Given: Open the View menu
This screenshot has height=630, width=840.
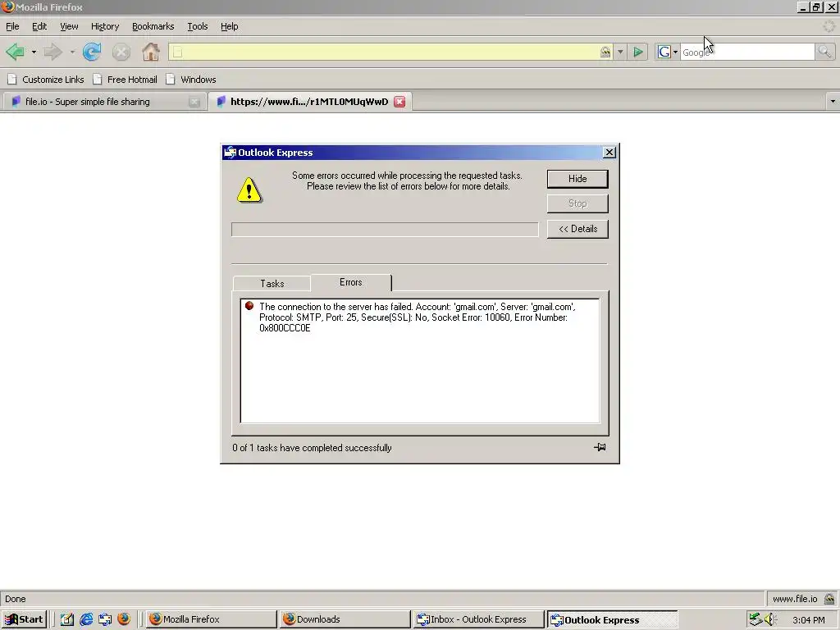Looking at the screenshot, I should (x=69, y=26).
